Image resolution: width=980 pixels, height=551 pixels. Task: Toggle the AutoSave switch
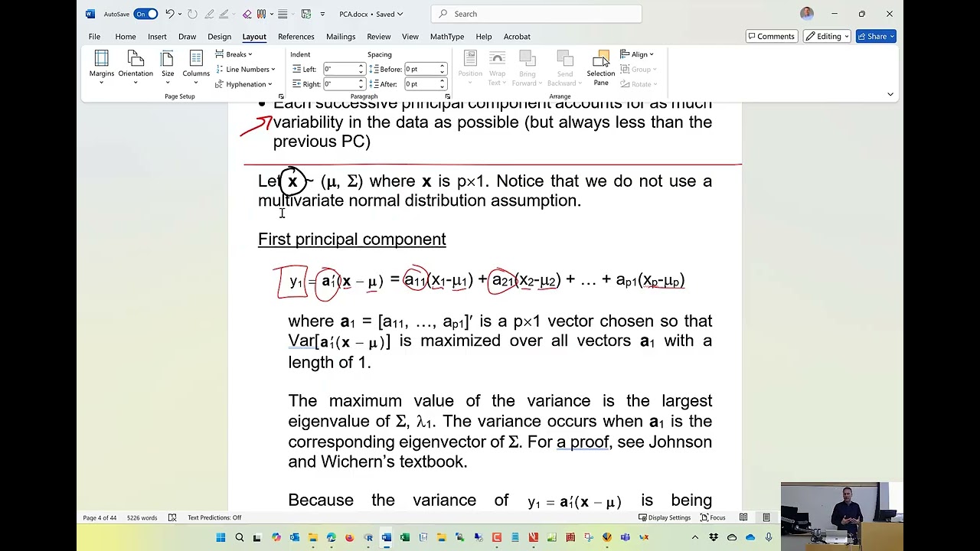[x=145, y=14]
